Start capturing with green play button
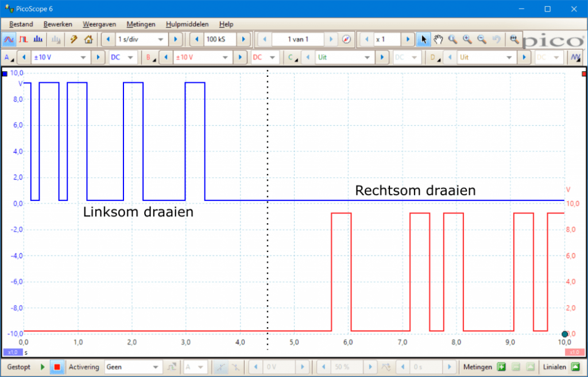 (42, 367)
